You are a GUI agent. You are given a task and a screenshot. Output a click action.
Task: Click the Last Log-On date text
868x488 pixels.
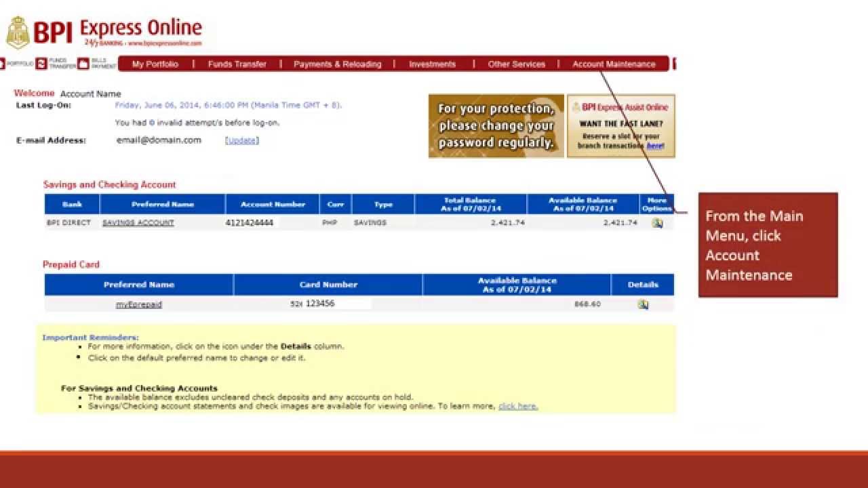tap(229, 105)
